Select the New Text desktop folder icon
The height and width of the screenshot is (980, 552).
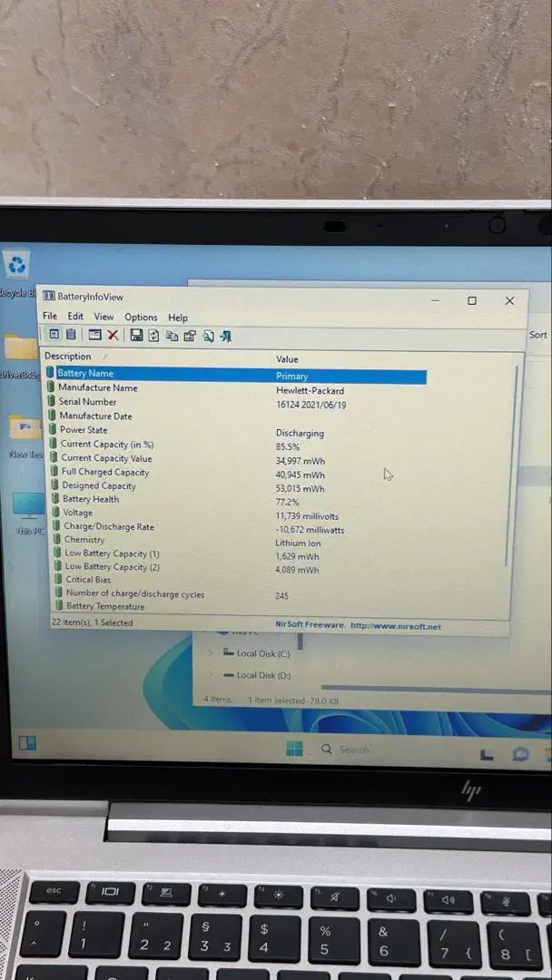click(x=26, y=428)
